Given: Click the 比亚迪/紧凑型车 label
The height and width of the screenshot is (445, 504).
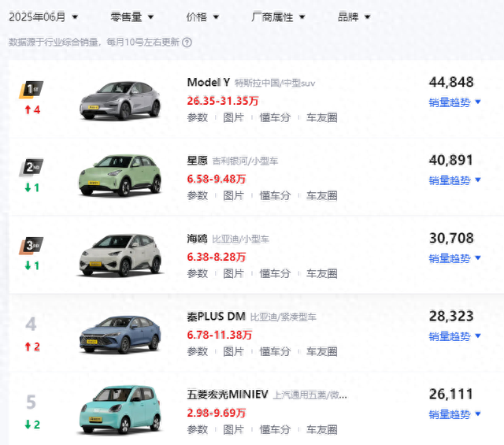Looking at the screenshot, I should (x=283, y=317).
